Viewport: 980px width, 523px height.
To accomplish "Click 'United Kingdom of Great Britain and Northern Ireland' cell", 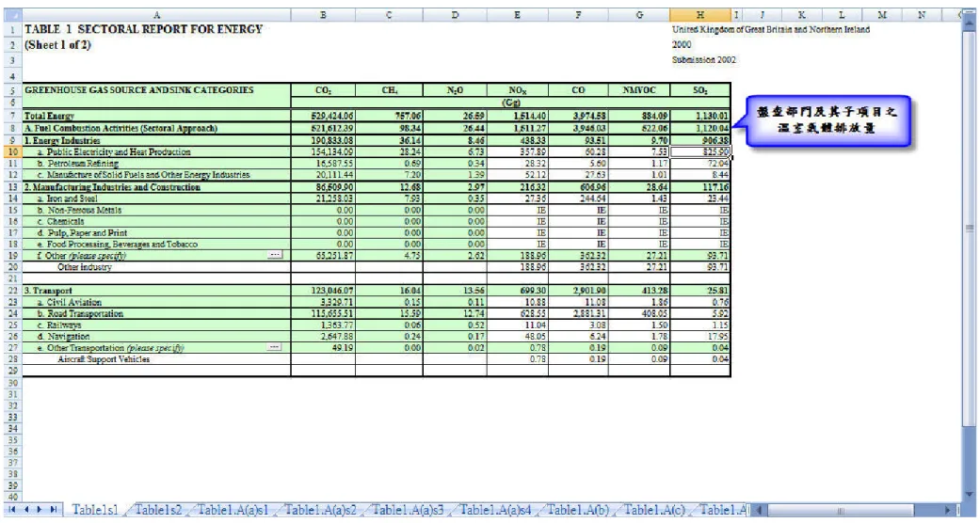I will pos(771,29).
